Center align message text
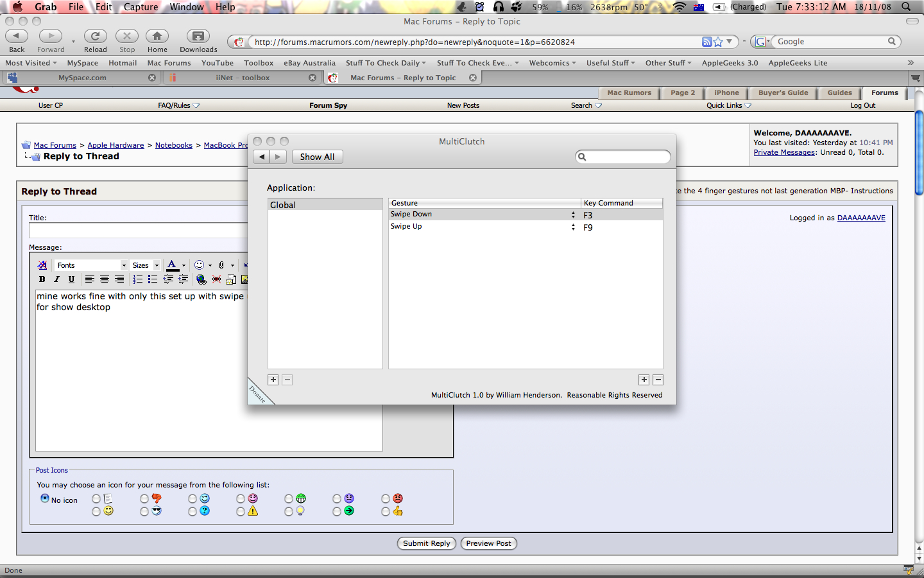The width and height of the screenshot is (924, 578). tap(105, 279)
